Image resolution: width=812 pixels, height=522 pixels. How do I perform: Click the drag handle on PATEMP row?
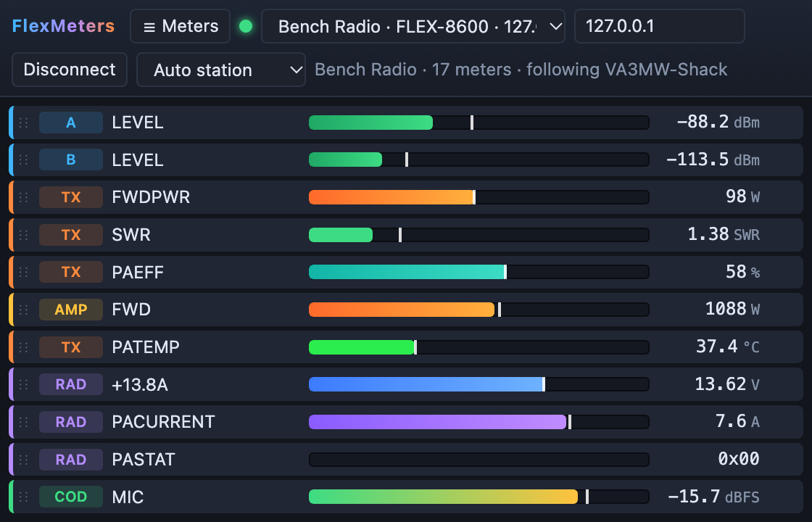coord(23,347)
